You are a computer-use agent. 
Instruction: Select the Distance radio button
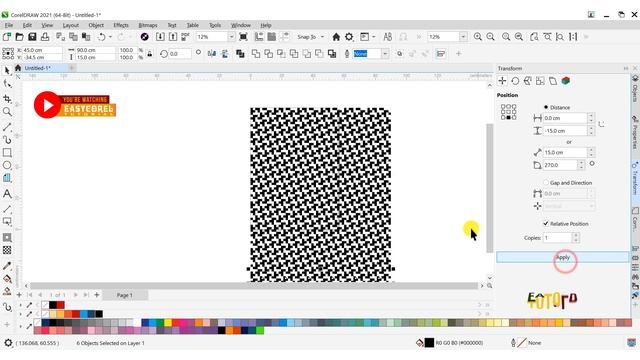[546, 107]
